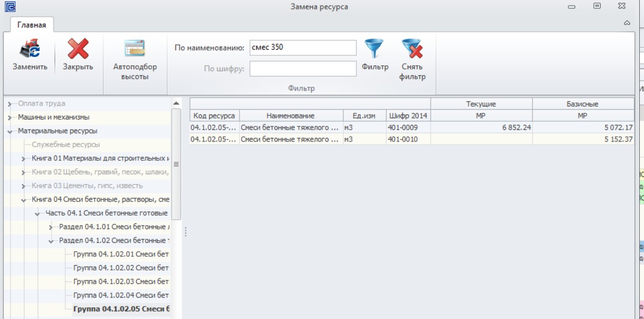
Task: Collapse the ribbon with the chevron icon
Action: click(627, 23)
